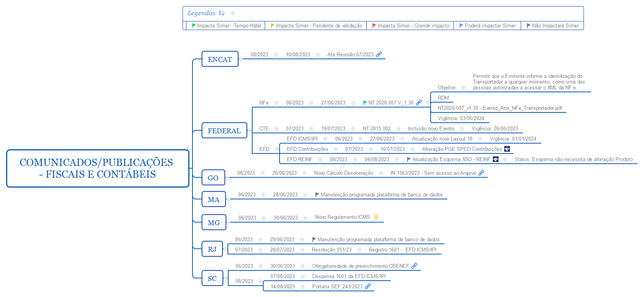Select the central COMUNICADOS/PUBLICAÇÕES topic

point(98,168)
